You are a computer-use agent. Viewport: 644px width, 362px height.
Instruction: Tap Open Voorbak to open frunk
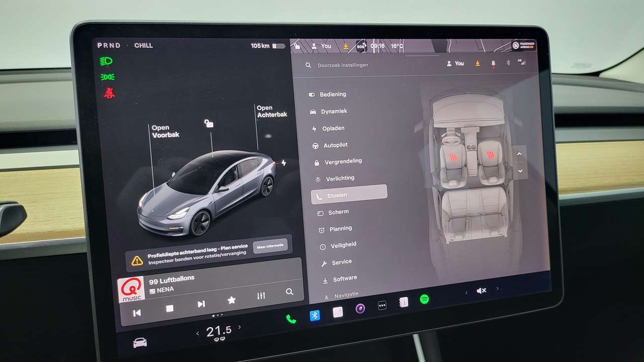click(166, 131)
